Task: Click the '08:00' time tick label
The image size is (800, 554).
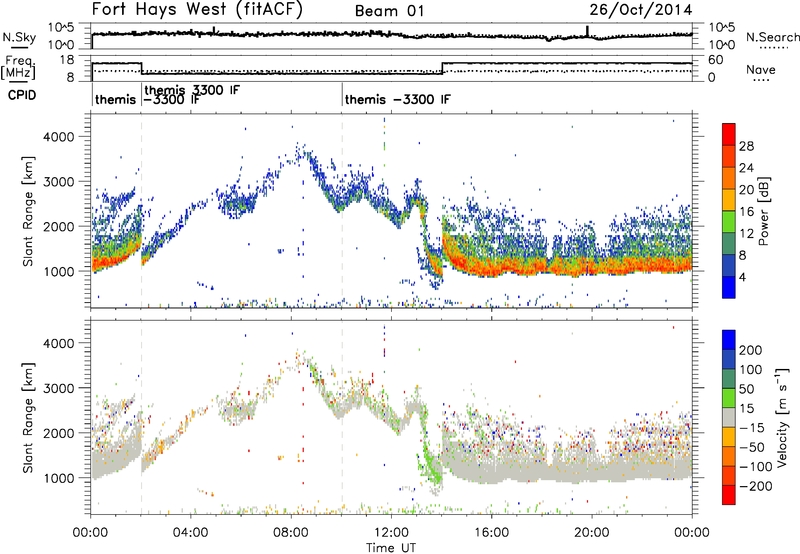Action: point(291,533)
